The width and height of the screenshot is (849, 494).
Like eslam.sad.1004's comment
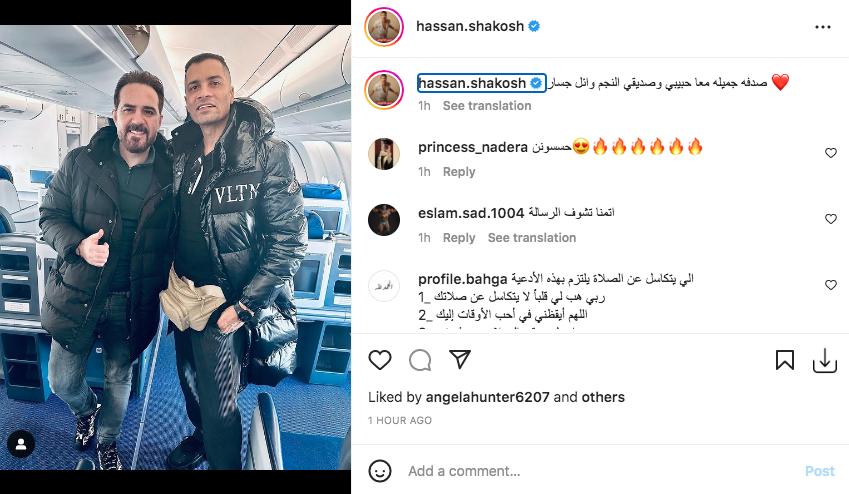coord(831,219)
